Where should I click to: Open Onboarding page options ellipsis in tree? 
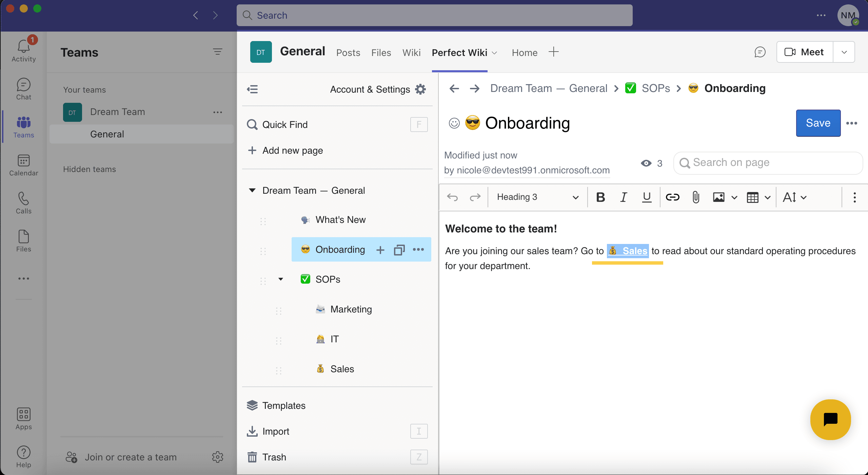click(x=418, y=250)
